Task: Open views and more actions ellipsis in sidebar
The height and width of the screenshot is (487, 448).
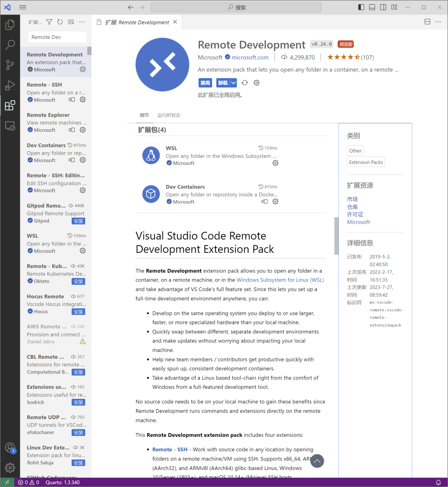Action: click(x=82, y=22)
